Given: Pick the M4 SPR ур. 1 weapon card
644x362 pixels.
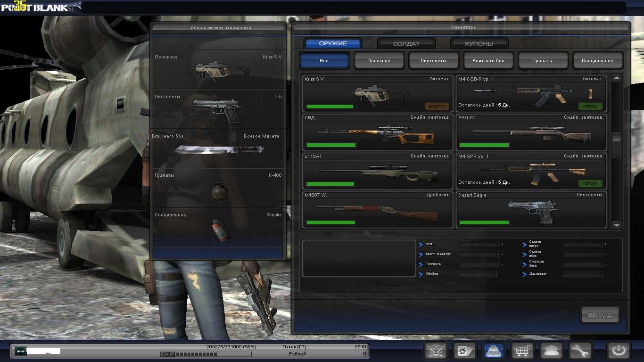Looking at the screenshot, I should tap(531, 171).
